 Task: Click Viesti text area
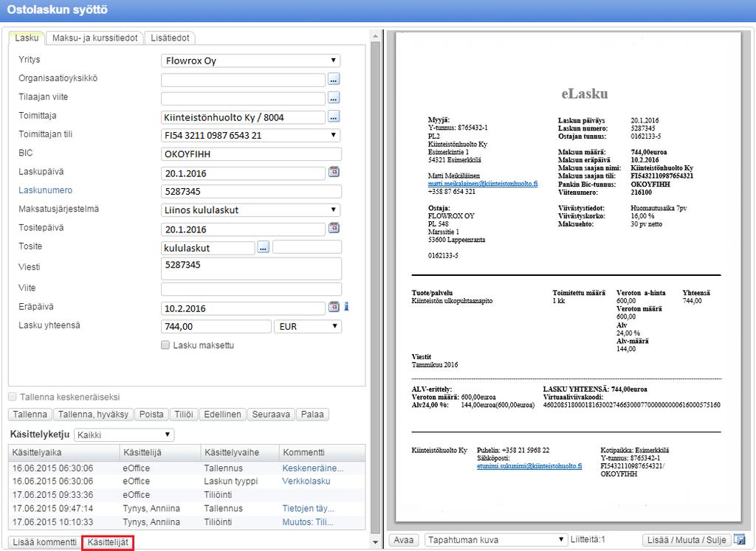pos(251,268)
